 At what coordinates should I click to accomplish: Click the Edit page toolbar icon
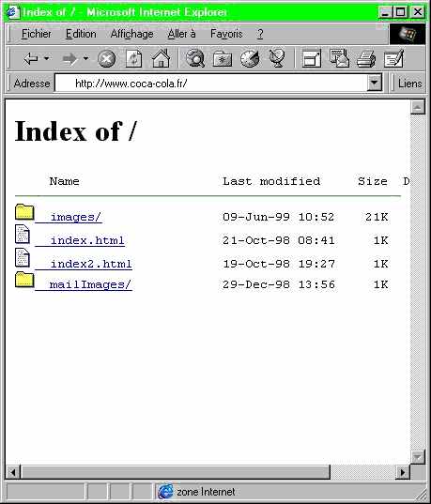point(393,58)
